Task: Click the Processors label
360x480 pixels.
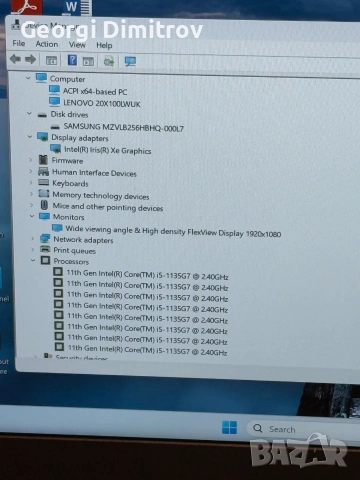Action: tap(71, 261)
